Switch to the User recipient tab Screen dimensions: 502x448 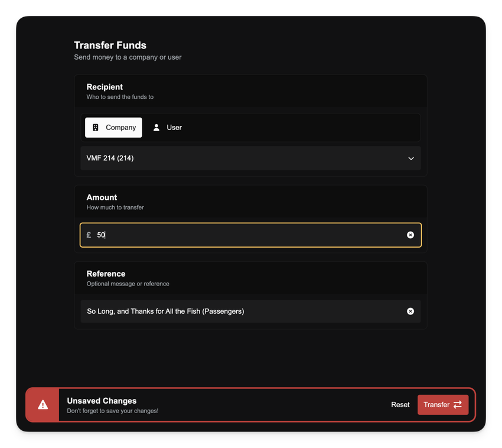pyautogui.click(x=167, y=128)
